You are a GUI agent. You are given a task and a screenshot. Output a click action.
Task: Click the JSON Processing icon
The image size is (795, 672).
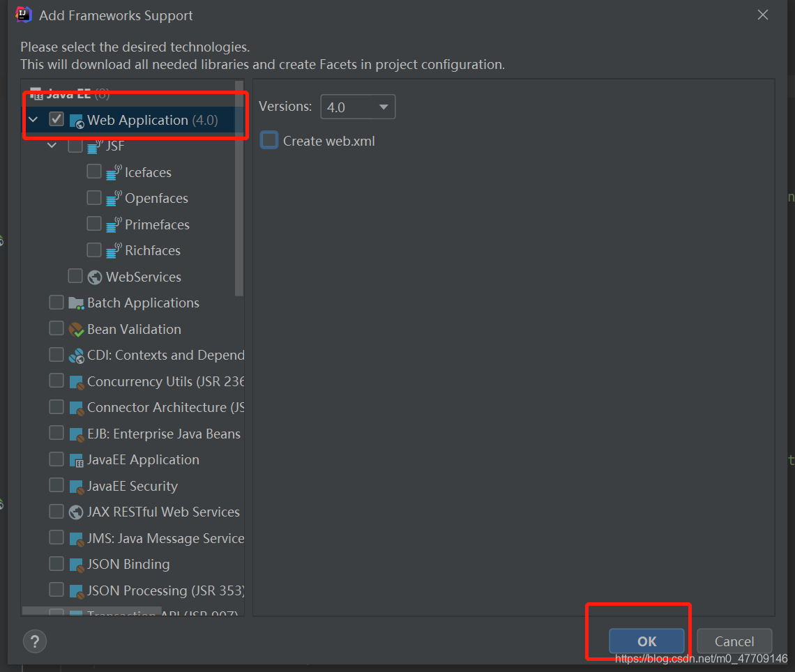coord(76,591)
